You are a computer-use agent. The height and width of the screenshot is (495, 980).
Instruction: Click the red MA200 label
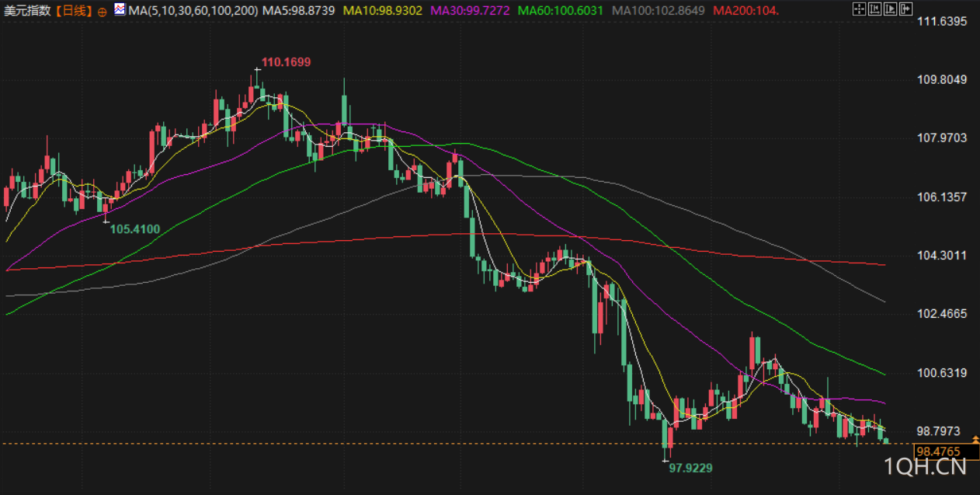[745, 11]
